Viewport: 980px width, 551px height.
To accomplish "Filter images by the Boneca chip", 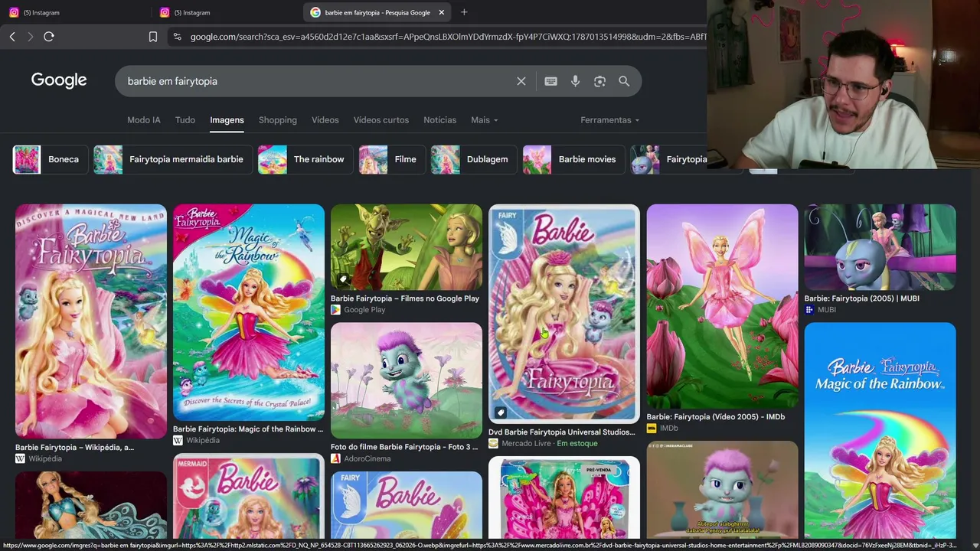I will [49, 159].
